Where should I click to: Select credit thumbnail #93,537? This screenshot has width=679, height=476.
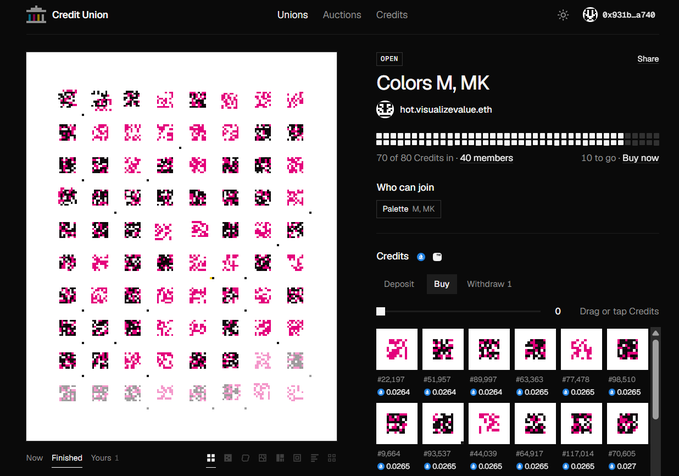pyautogui.click(x=443, y=423)
